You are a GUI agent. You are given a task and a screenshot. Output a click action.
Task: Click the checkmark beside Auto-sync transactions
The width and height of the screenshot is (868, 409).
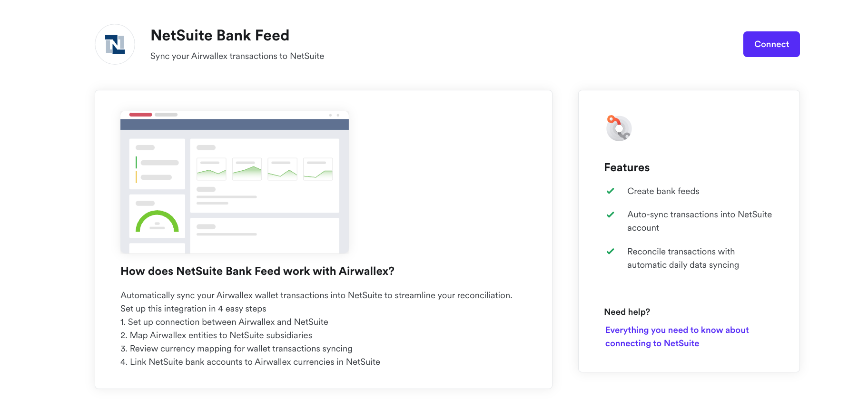coord(610,214)
